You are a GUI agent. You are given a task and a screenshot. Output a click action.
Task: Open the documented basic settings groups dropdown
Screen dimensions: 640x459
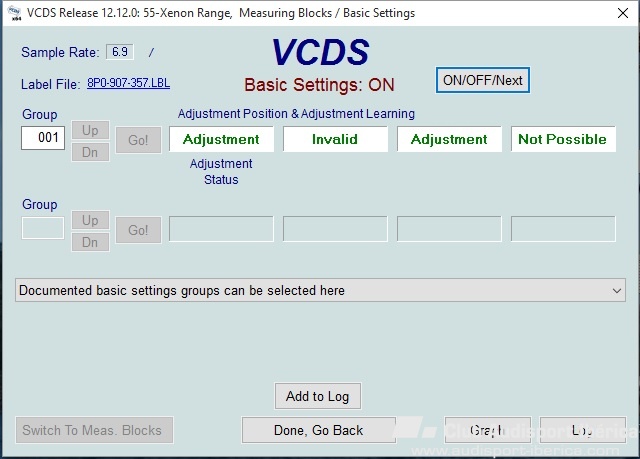click(320, 290)
